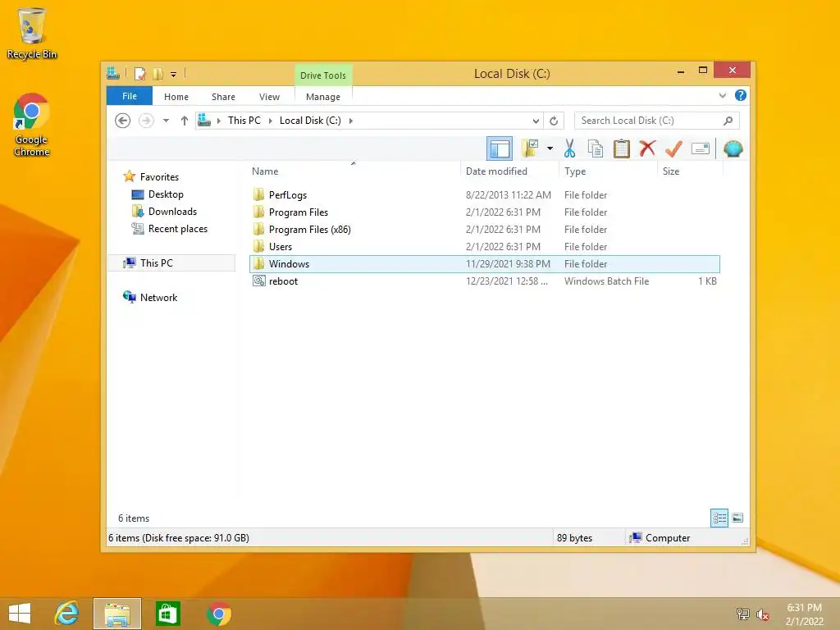This screenshot has width=840, height=630.
Task: Expand the chevron after Local Disk (C:) in address bar
Action: point(350,121)
